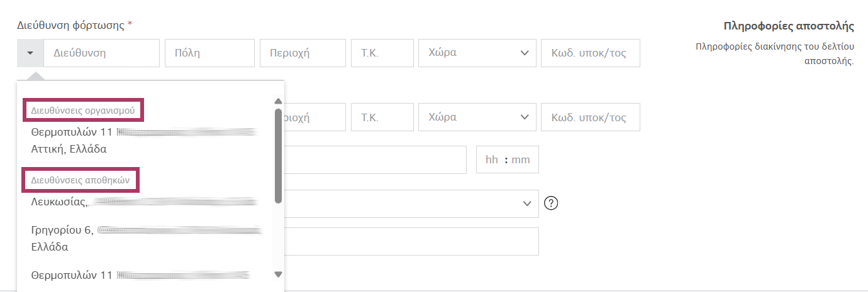Click the first-row Περιοχή field
868x292 pixels.
[x=303, y=53]
